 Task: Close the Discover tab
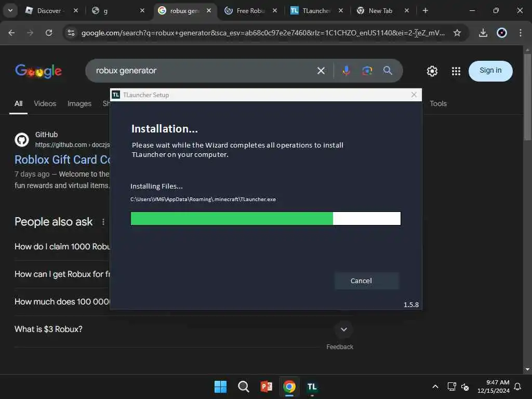click(76, 10)
